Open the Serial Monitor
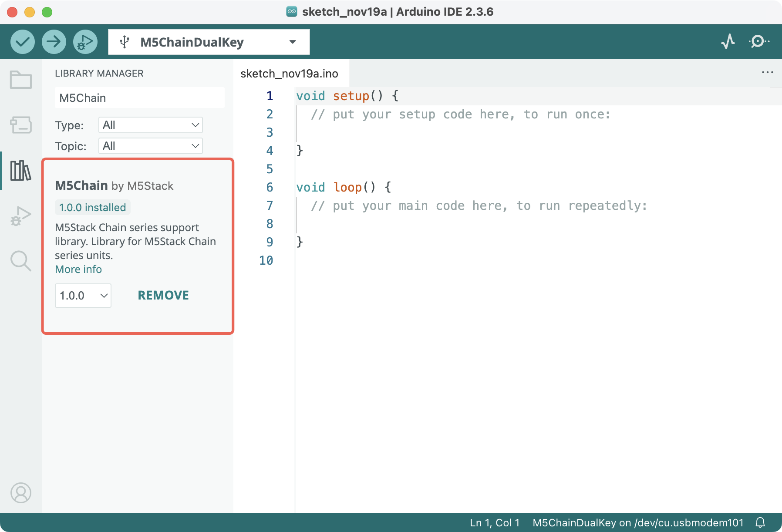The height and width of the screenshot is (532, 782). point(759,42)
